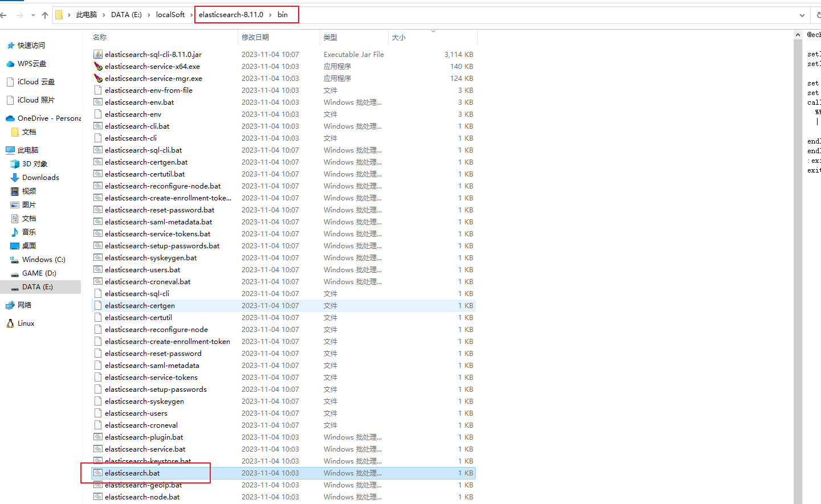Expand the chevron after localSoft breadcrumb
The width and height of the screenshot is (821, 504).
click(x=191, y=15)
